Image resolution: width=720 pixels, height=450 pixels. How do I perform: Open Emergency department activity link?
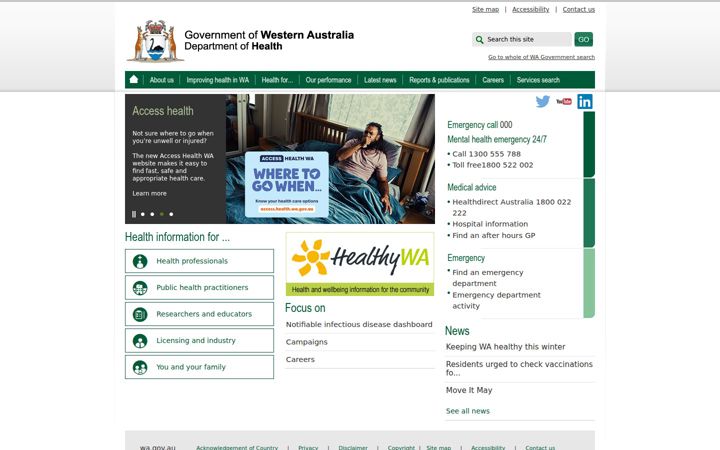(496, 300)
